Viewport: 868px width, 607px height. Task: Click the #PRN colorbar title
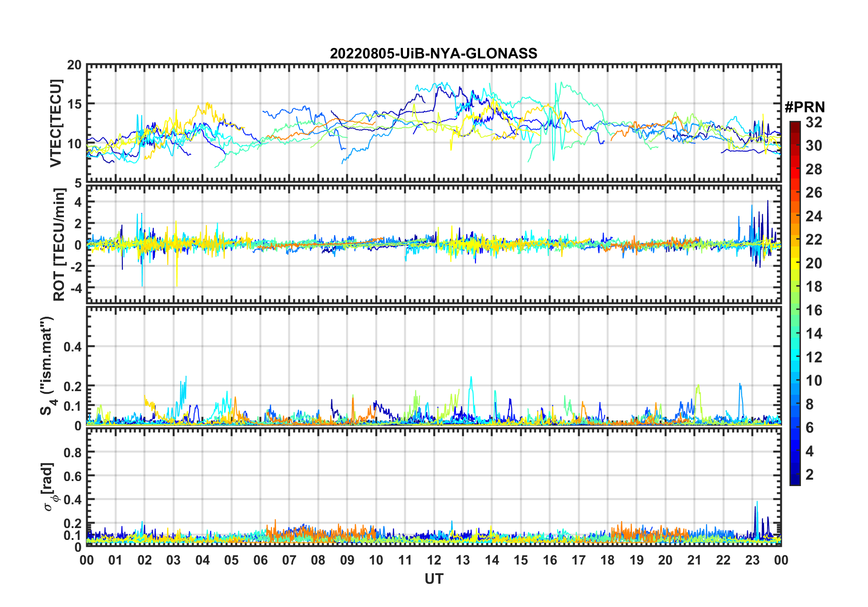pos(805,107)
